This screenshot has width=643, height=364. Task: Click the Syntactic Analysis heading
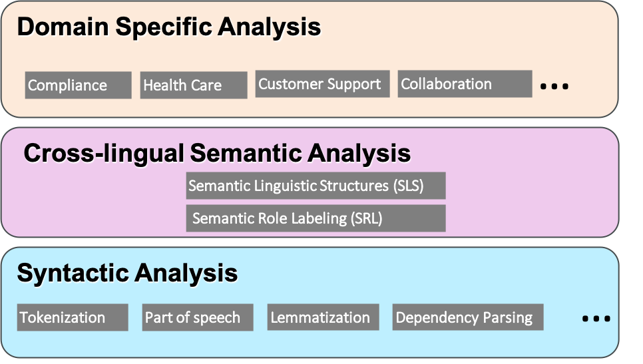coord(127,273)
